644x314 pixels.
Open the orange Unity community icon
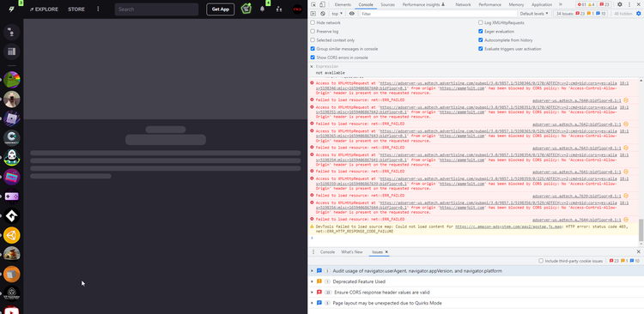[x=11, y=235]
